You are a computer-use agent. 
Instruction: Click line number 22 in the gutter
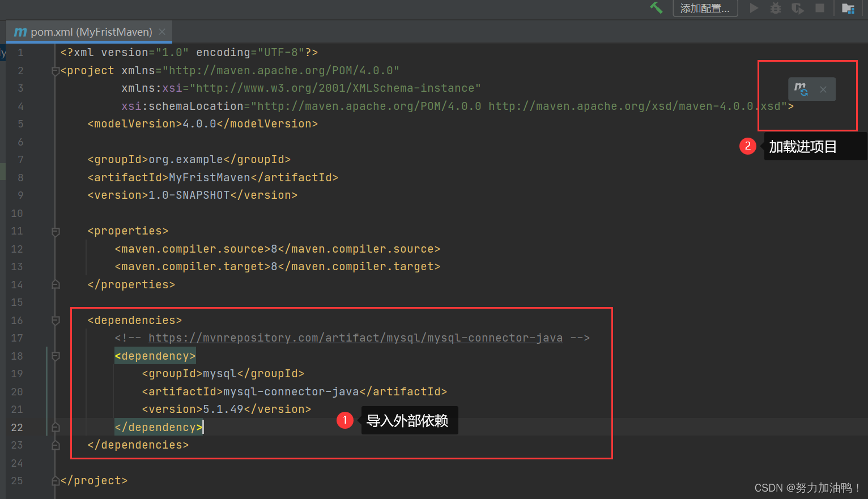(17, 428)
